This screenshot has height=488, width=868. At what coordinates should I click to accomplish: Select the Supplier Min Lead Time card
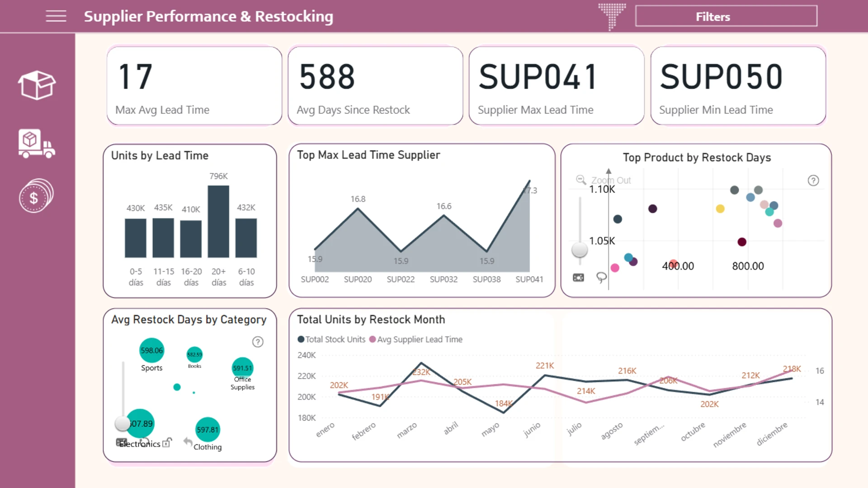point(738,85)
